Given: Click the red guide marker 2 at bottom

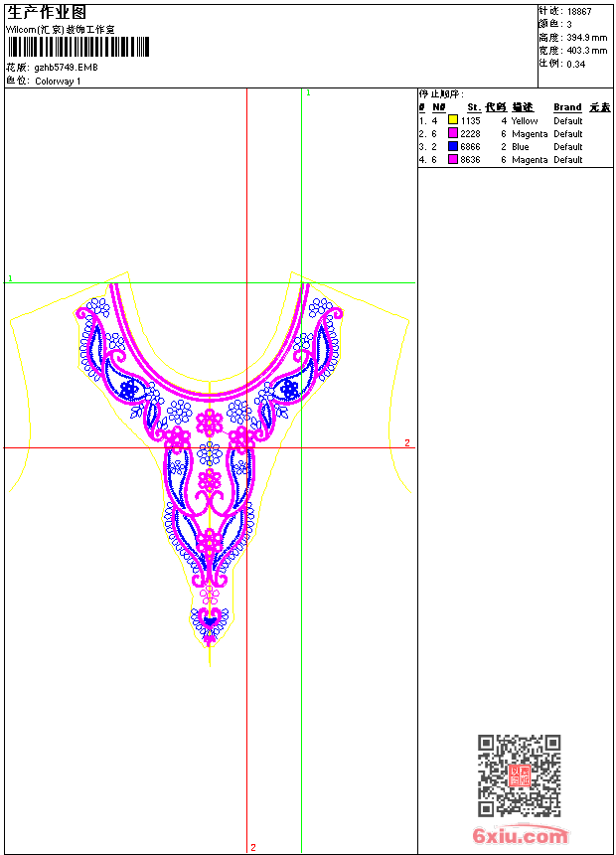Looking at the screenshot, I should pos(253,847).
